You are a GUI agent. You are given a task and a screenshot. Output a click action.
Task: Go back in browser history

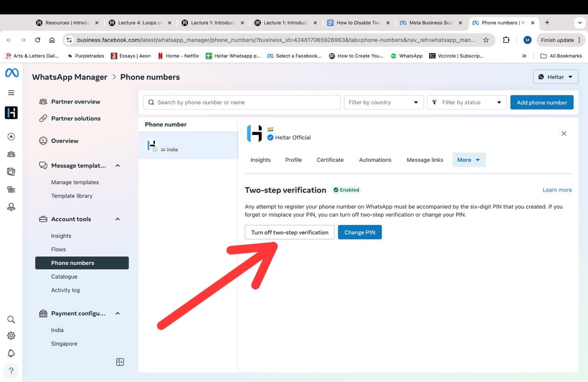9,40
